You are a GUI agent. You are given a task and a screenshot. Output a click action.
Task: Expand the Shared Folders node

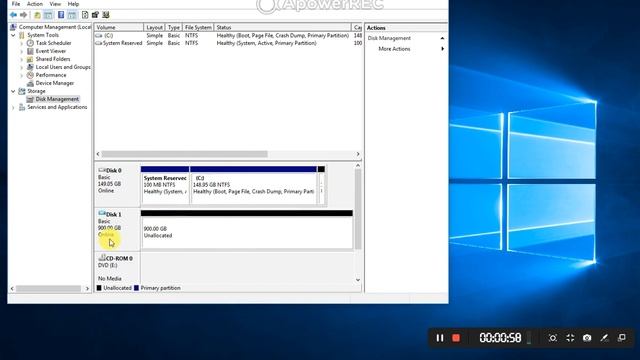coord(22,59)
